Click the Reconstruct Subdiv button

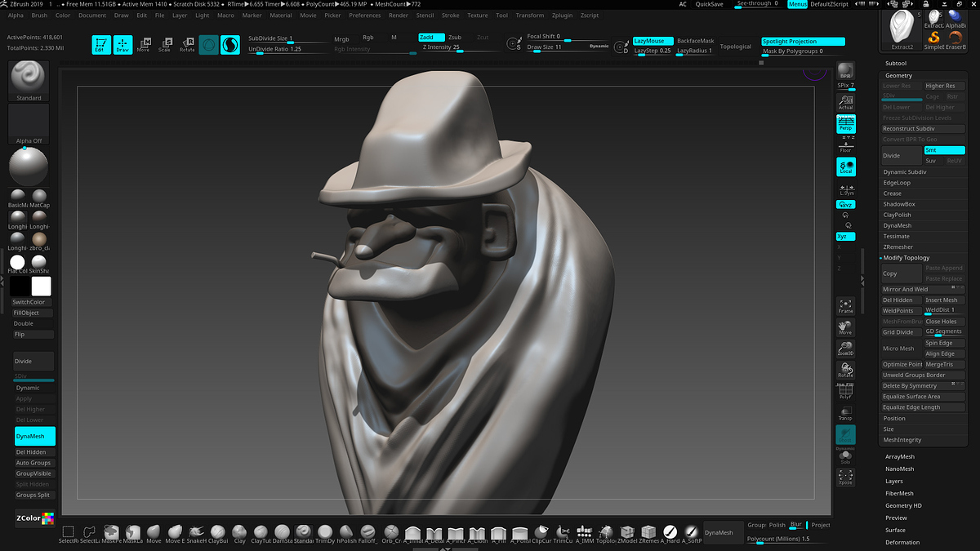pyautogui.click(x=924, y=129)
